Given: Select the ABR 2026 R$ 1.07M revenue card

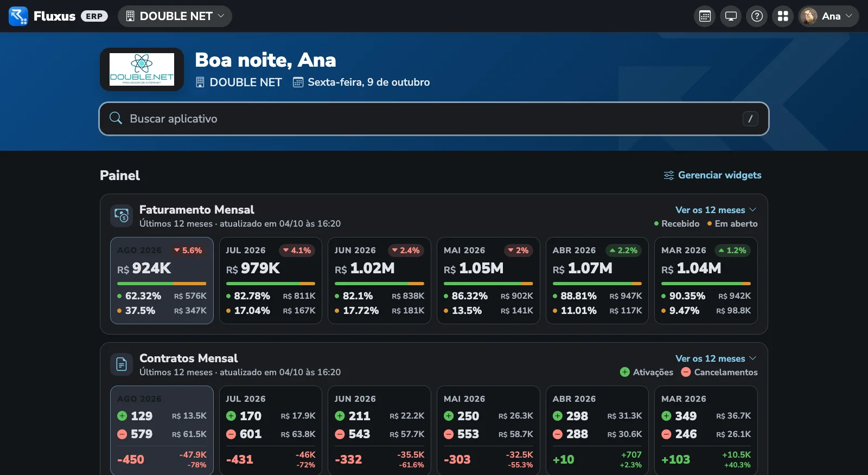Looking at the screenshot, I should (x=597, y=280).
